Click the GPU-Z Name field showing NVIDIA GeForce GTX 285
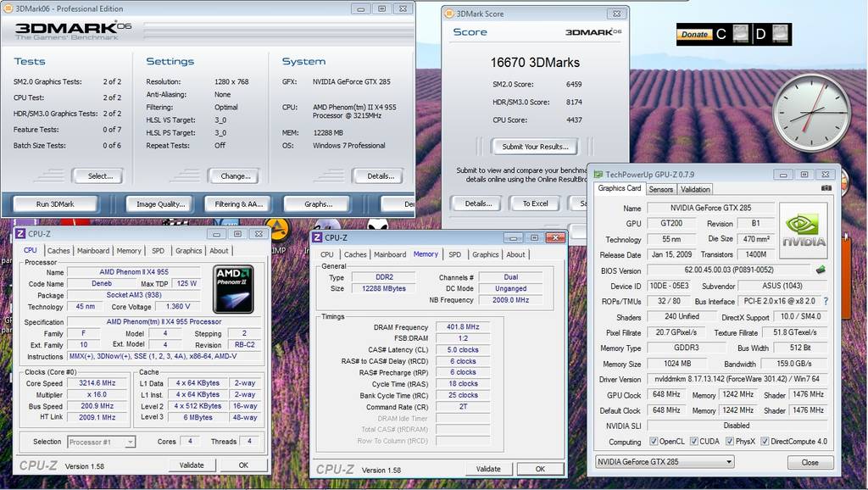This screenshot has height=490, width=868. click(711, 209)
